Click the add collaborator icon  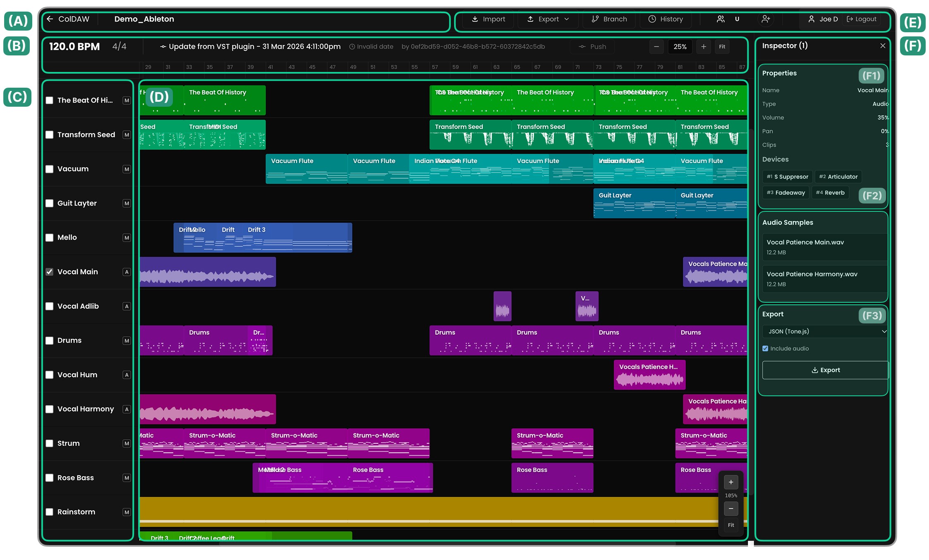pyautogui.click(x=766, y=19)
